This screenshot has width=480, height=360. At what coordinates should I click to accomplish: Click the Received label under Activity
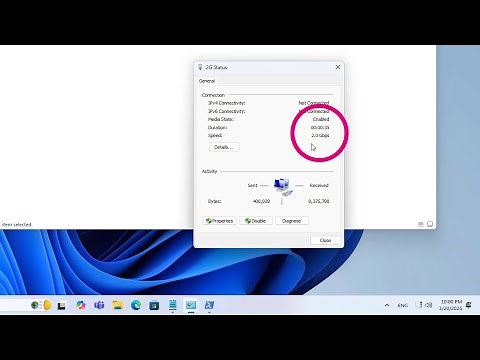point(319,185)
